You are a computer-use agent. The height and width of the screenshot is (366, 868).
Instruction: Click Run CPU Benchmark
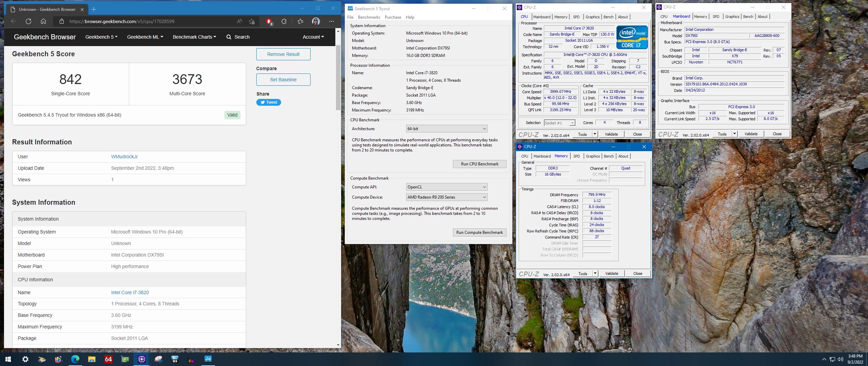point(479,164)
